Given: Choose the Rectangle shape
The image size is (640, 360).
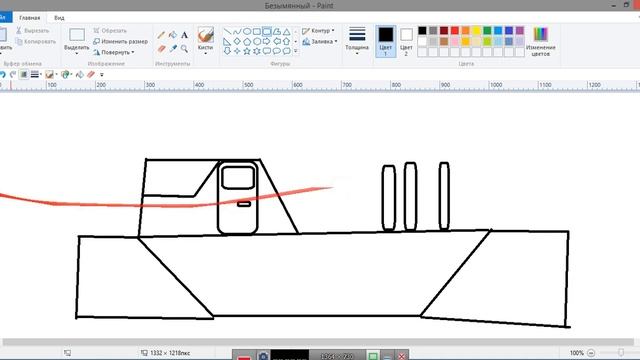Looking at the screenshot, I should tap(257, 31).
